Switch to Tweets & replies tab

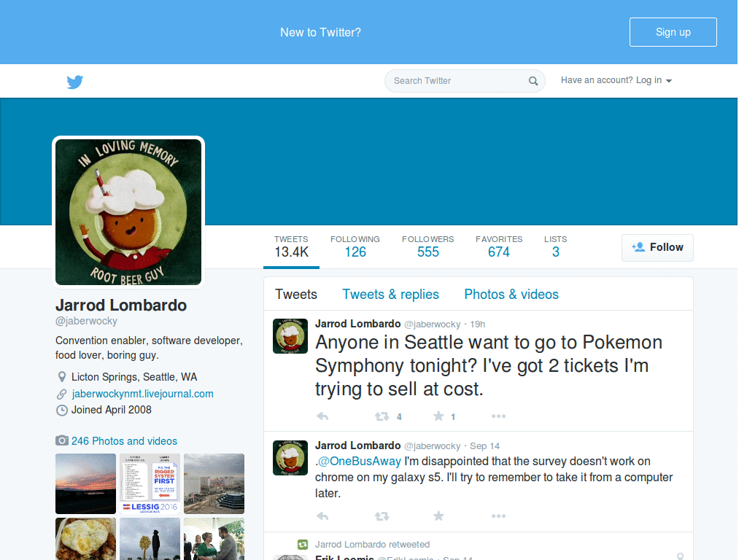390,295
